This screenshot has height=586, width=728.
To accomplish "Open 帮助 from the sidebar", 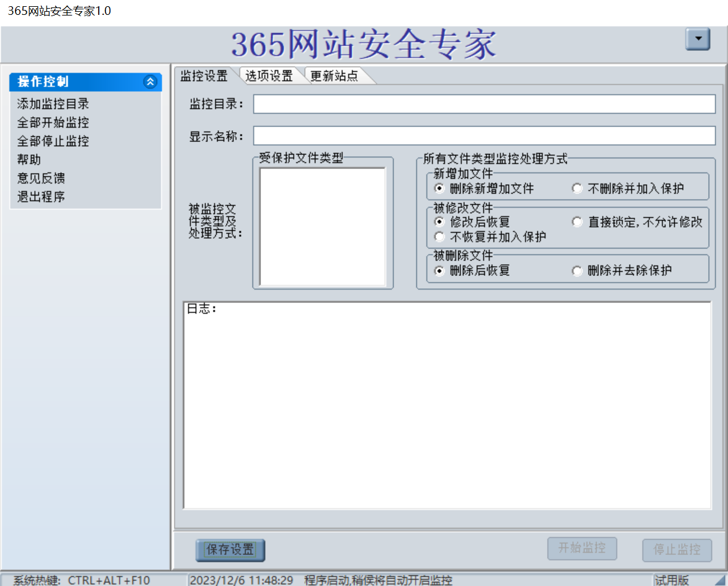I will (29, 159).
